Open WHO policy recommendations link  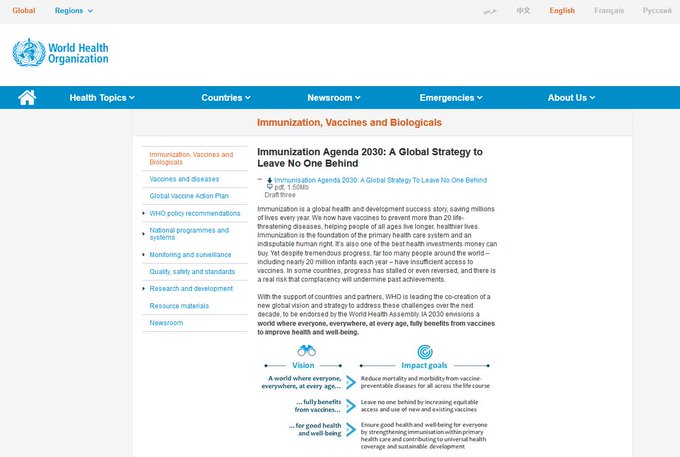pyautogui.click(x=195, y=213)
